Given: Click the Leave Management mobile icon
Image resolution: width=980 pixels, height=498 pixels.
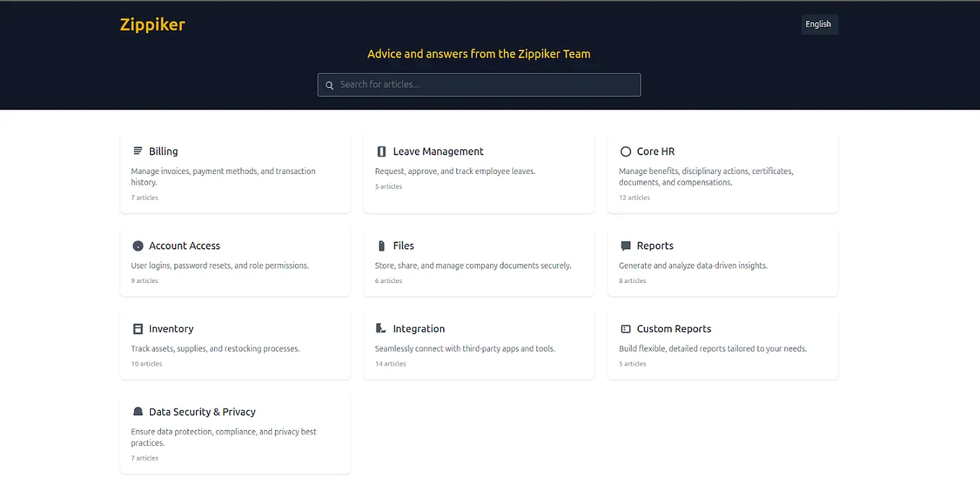Looking at the screenshot, I should click(381, 151).
